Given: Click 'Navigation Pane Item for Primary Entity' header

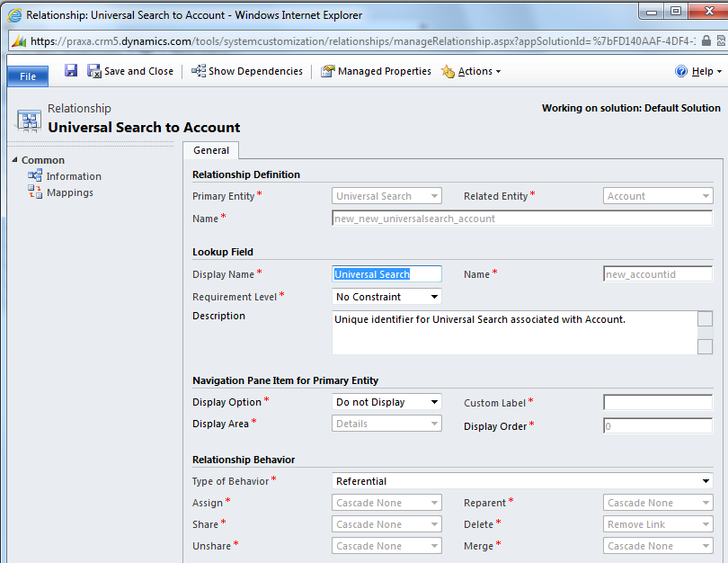Looking at the screenshot, I should tap(286, 380).
